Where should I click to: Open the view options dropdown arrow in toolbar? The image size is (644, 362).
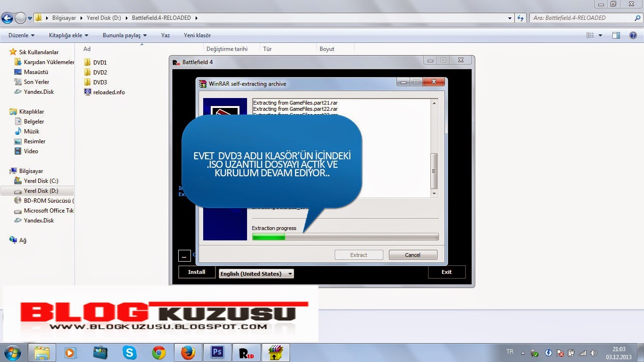(x=600, y=35)
